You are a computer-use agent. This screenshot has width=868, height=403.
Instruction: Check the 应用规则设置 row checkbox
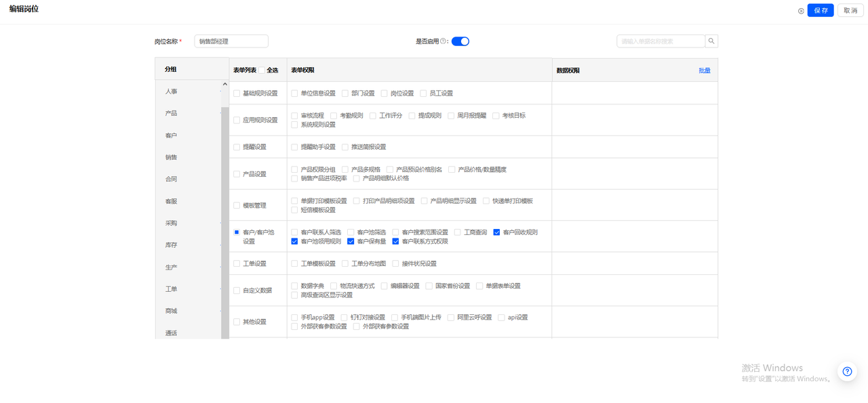tap(237, 120)
